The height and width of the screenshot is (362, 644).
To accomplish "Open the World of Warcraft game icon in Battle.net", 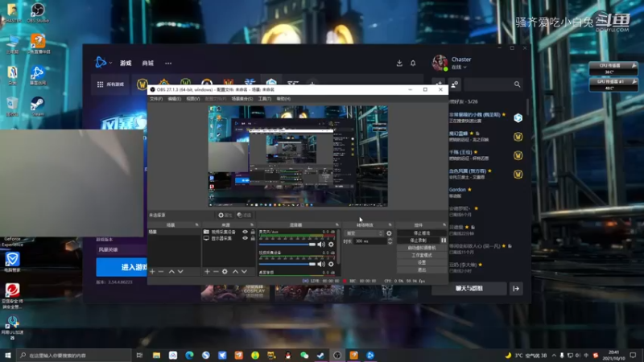I will [x=142, y=84].
